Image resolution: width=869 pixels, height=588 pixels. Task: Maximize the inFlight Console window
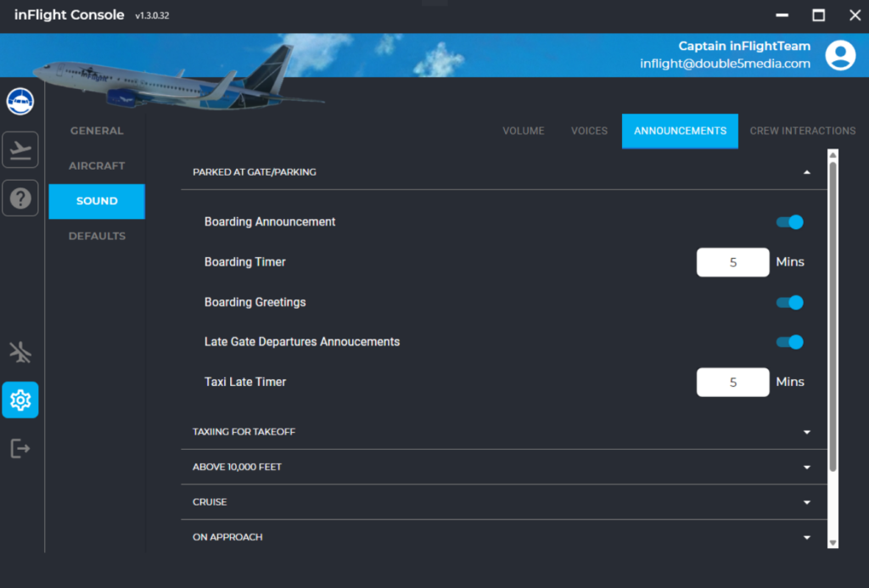[819, 15]
